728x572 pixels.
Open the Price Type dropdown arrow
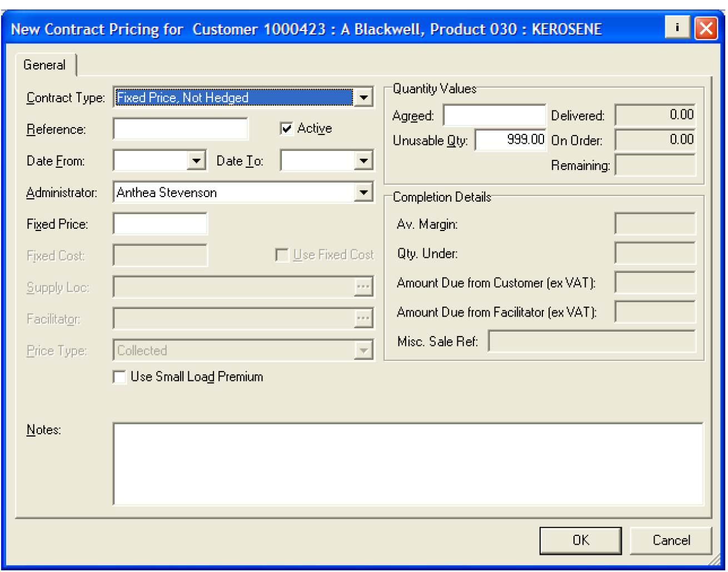tap(363, 351)
